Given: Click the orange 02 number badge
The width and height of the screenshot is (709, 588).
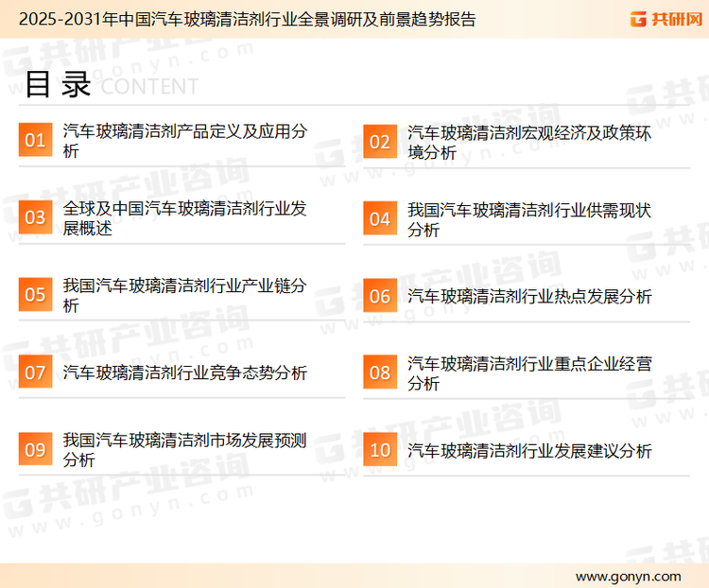Looking at the screenshot, I should pos(380,142).
